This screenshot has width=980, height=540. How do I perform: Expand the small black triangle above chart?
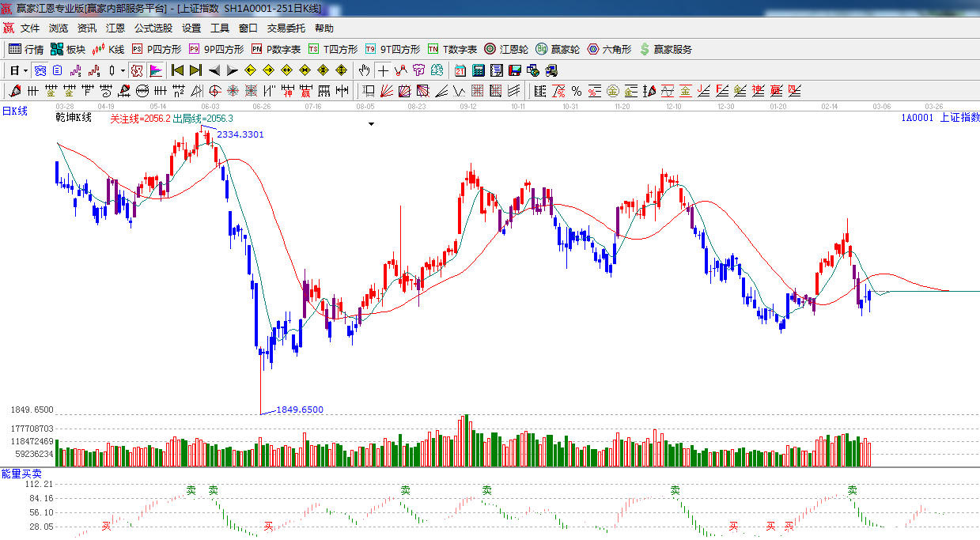(371, 123)
